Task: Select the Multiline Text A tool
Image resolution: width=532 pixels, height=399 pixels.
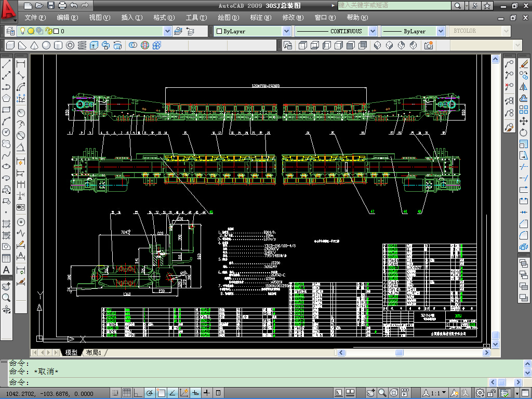Action: 6,270
